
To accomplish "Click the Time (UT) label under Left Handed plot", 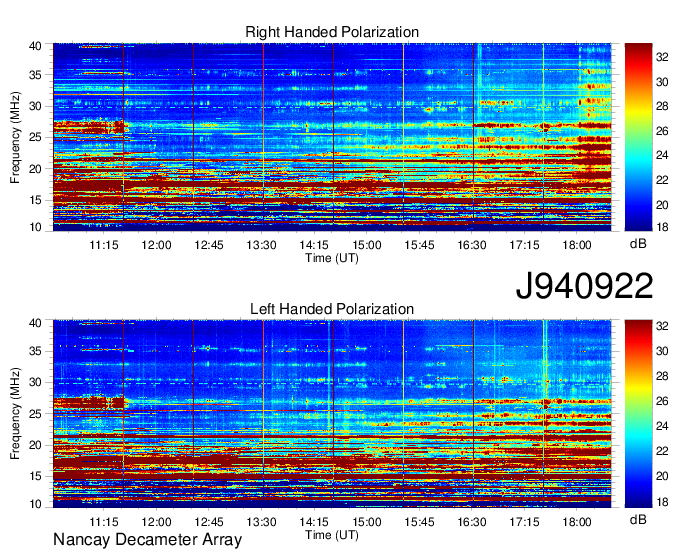I will coord(332,535).
